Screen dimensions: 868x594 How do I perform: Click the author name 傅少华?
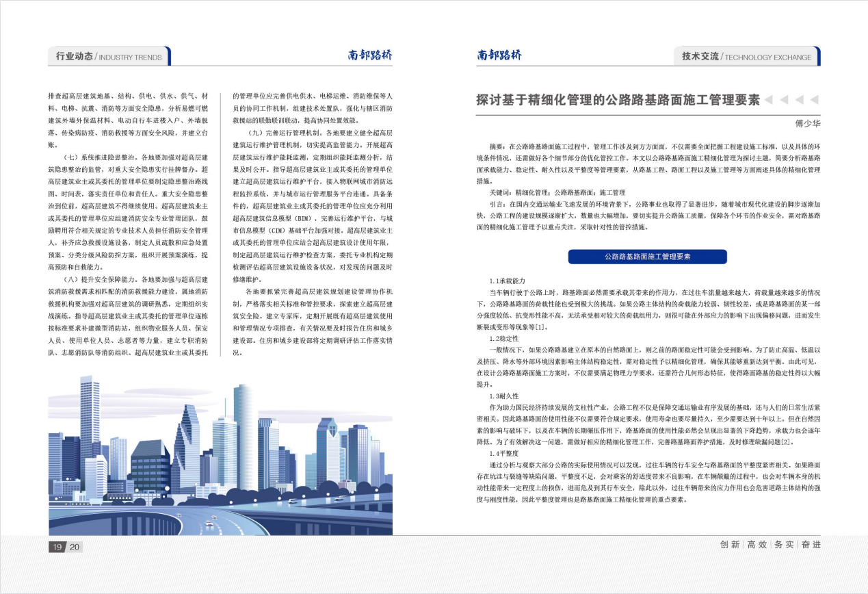click(x=807, y=125)
